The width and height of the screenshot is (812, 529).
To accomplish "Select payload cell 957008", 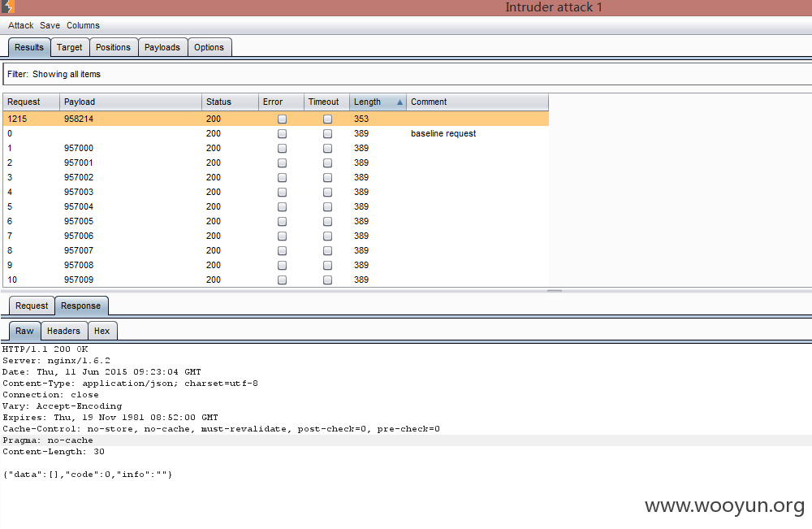I will (79, 265).
